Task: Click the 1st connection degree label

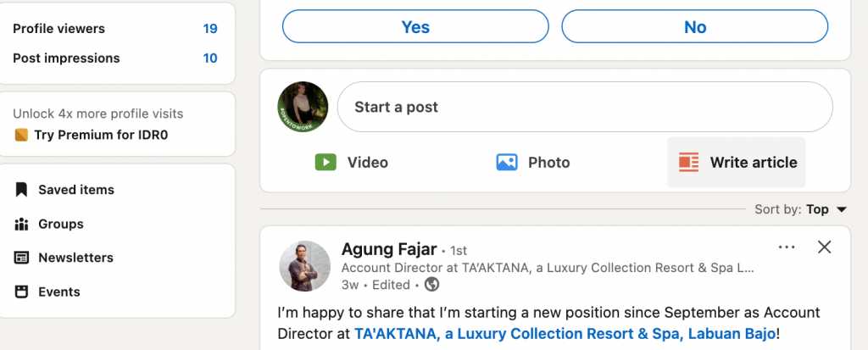Action: coord(459,250)
